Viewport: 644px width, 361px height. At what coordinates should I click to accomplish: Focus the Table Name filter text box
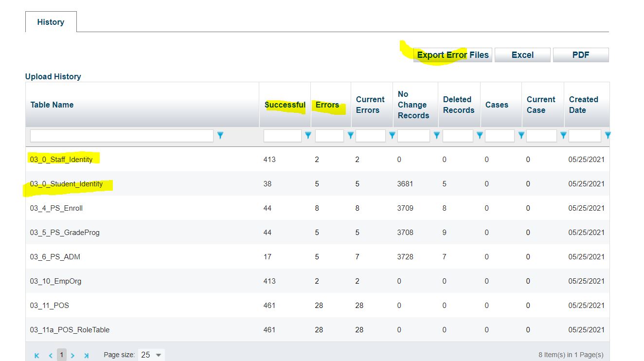pos(122,136)
